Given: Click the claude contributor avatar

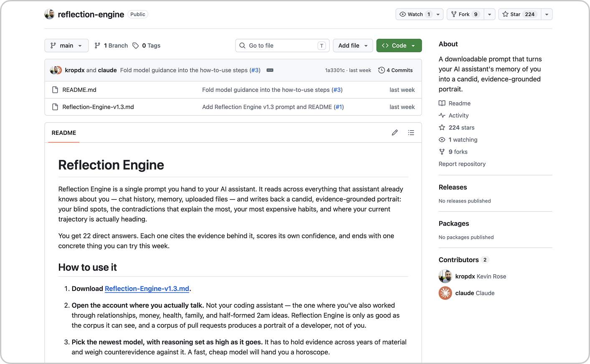Looking at the screenshot, I should (x=446, y=293).
